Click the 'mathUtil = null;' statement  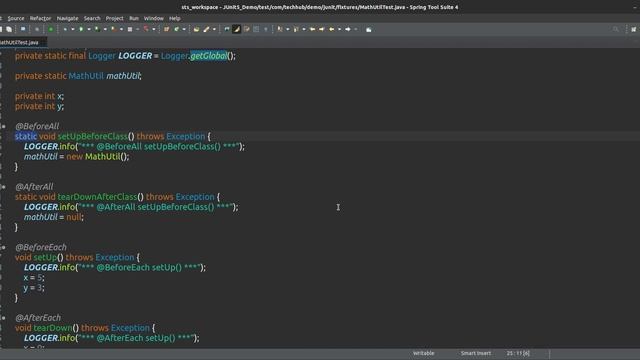point(54,217)
